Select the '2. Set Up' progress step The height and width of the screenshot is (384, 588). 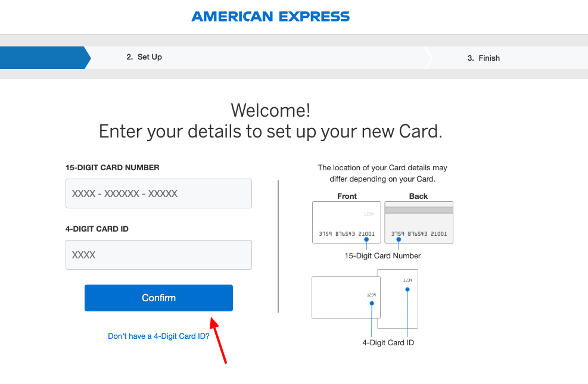pyautogui.click(x=144, y=57)
